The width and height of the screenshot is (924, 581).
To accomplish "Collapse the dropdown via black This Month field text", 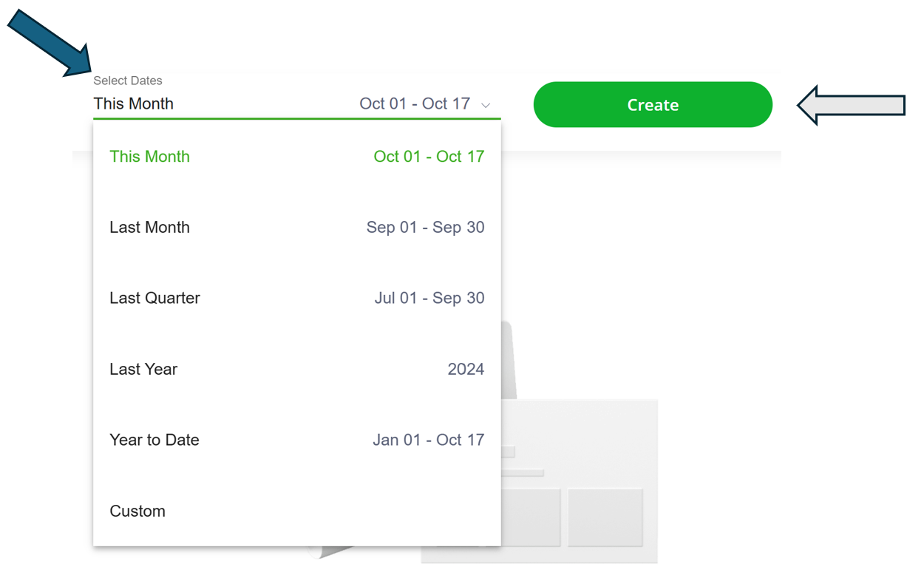I will click(x=134, y=104).
